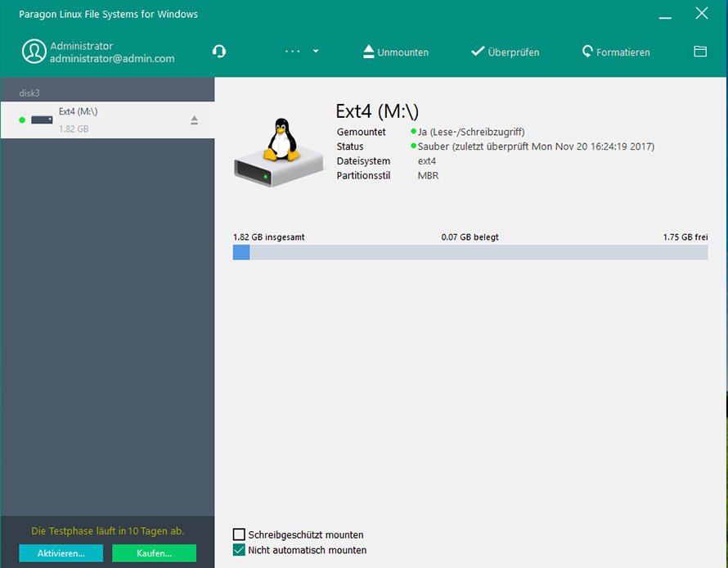
Task: Click the Formatieren icon
Action: click(x=587, y=51)
